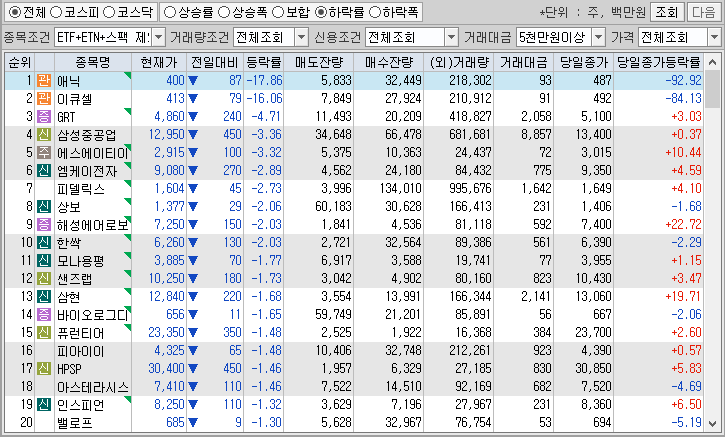
Task: Sort by 현재가 column header
Action: click(x=159, y=62)
